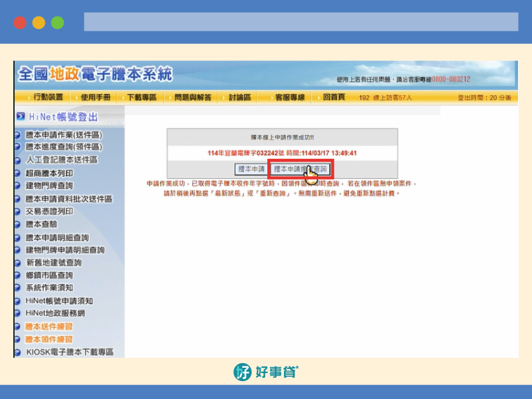Open 問題與解答 in the navigation bar

[x=192, y=97]
